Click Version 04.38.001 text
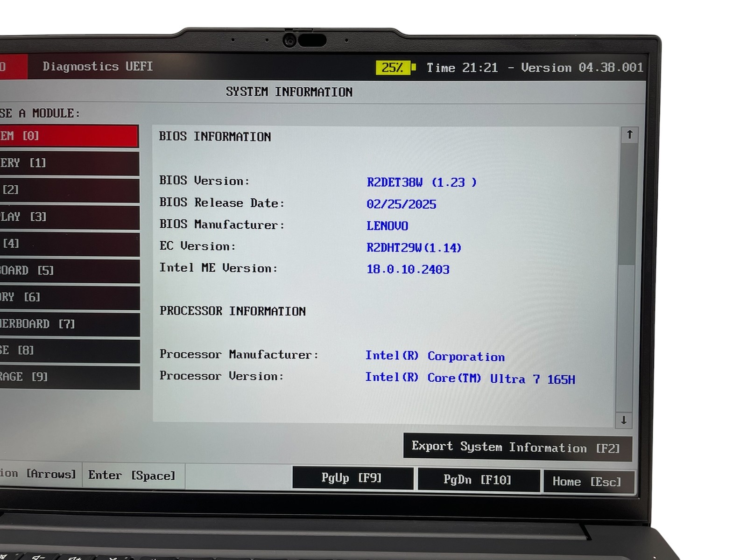 coord(582,68)
